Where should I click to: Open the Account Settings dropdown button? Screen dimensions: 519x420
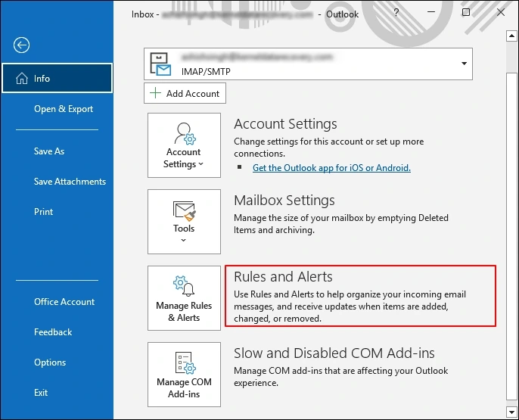point(184,145)
